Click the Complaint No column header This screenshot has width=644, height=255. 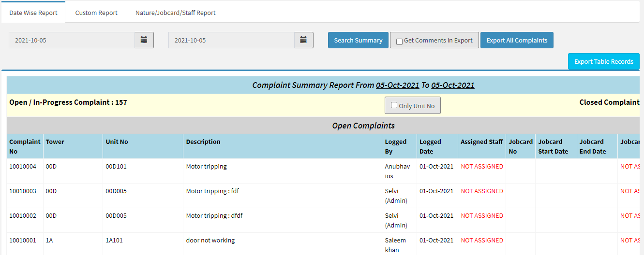(x=25, y=146)
